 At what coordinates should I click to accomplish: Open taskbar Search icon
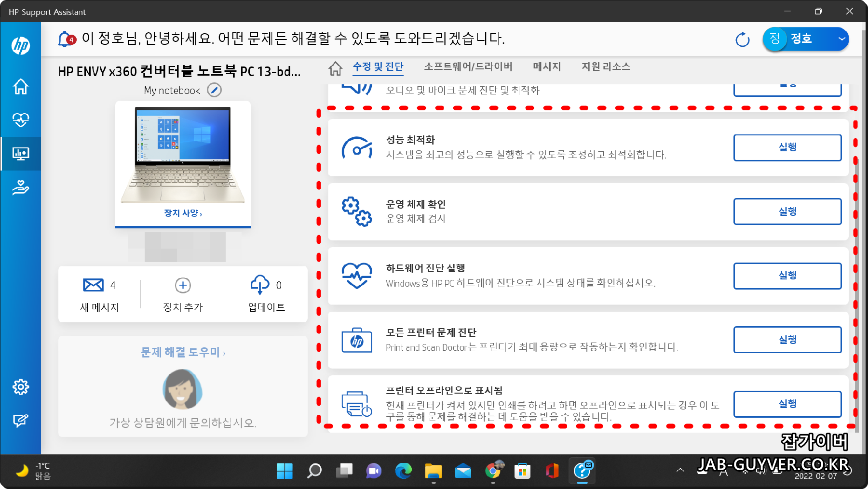point(314,471)
